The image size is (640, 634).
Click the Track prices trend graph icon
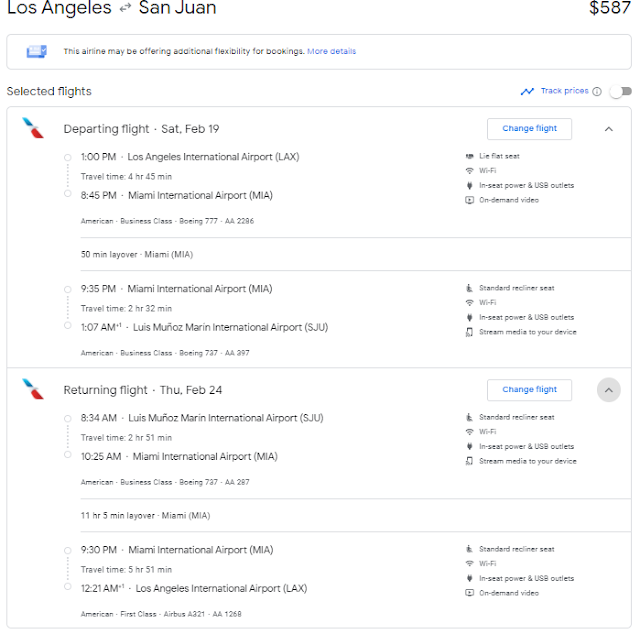527,92
